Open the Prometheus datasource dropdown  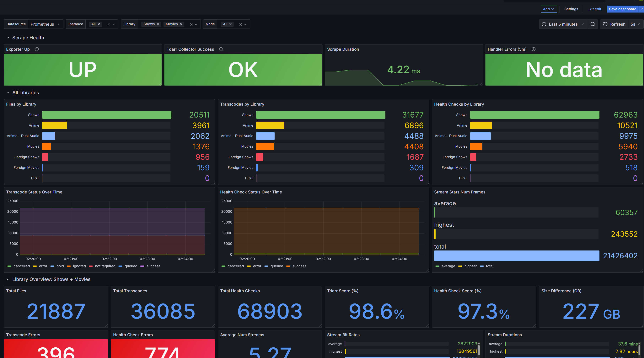46,24
